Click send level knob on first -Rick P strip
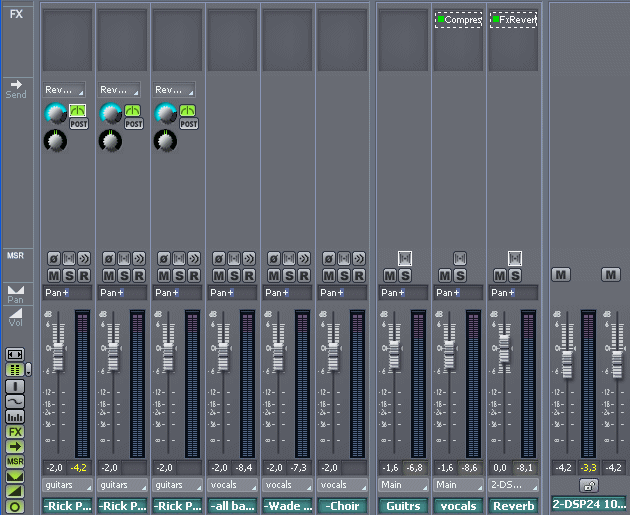Screen dimensions: 630x515 pyautogui.click(x=55, y=114)
